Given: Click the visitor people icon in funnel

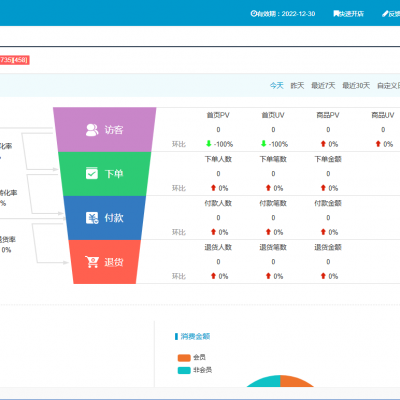Looking at the screenshot, I should [x=92, y=130].
